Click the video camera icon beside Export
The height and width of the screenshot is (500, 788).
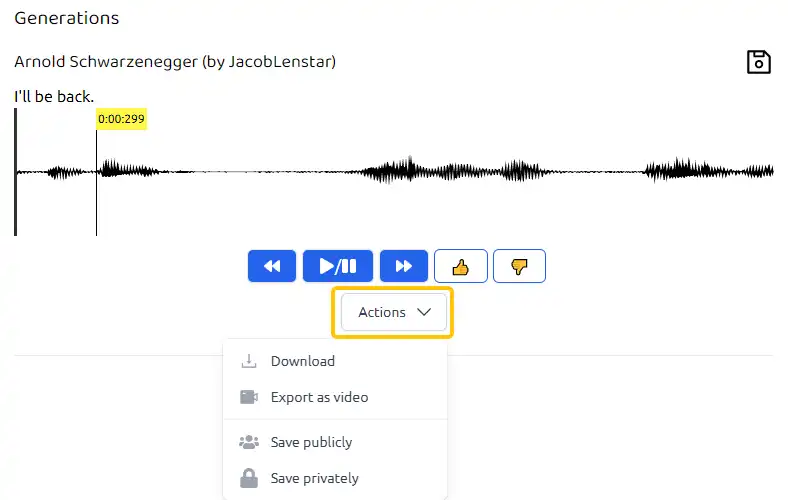[x=249, y=397]
